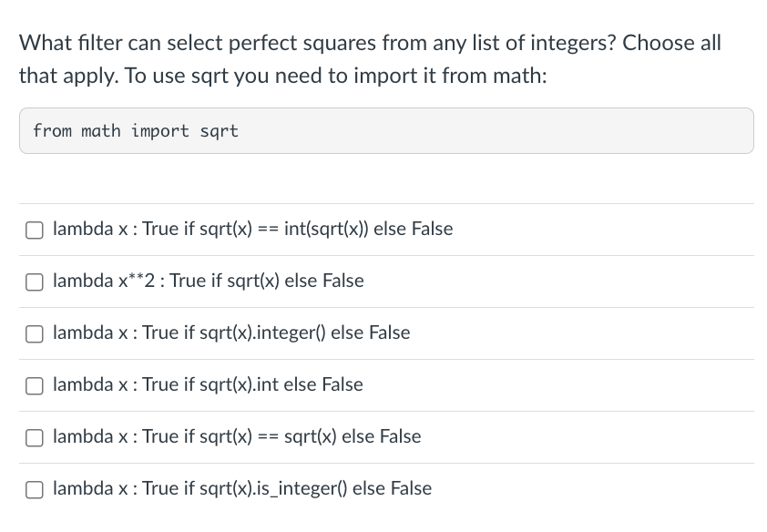
Task: Tick the sqrt(x).is_integer() answer checkbox
Action: click(x=34, y=489)
